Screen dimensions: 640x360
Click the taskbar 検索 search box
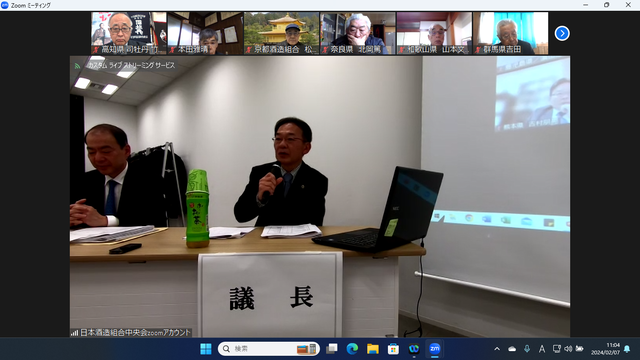269,349
